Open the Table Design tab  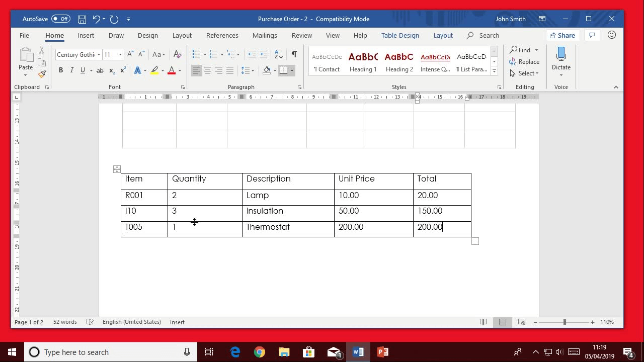(400, 35)
